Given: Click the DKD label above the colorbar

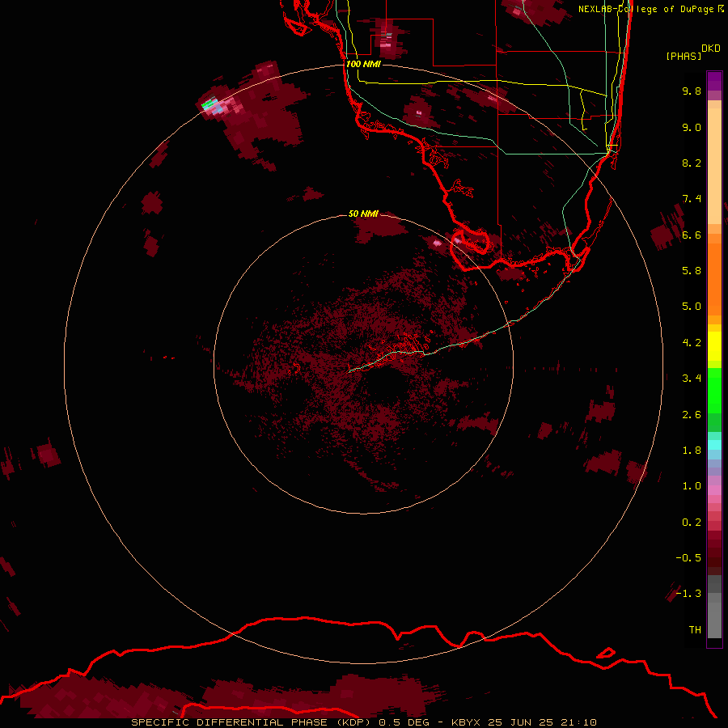Looking at the screenshot, I should click(x=711, y=49).
